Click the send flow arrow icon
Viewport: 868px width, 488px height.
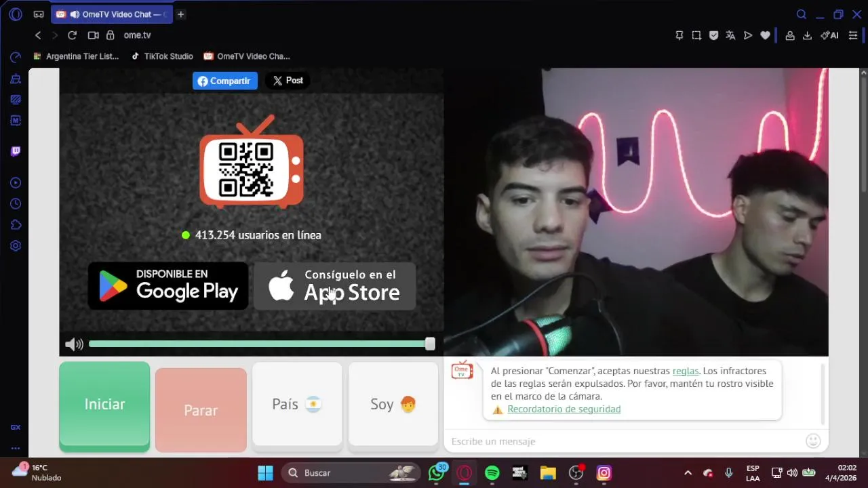(748, 35)
